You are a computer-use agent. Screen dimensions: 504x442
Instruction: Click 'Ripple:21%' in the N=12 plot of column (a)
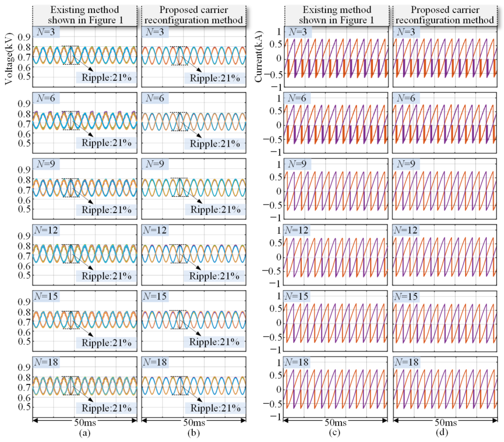click(x=107, y=276)
